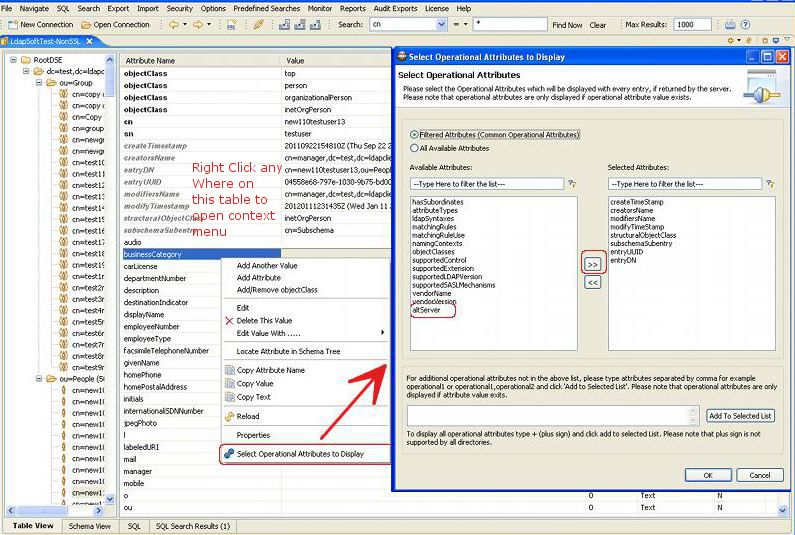Select All Available Attributes radio button
Screen dimensions: 795x535
tap(414, 148)
